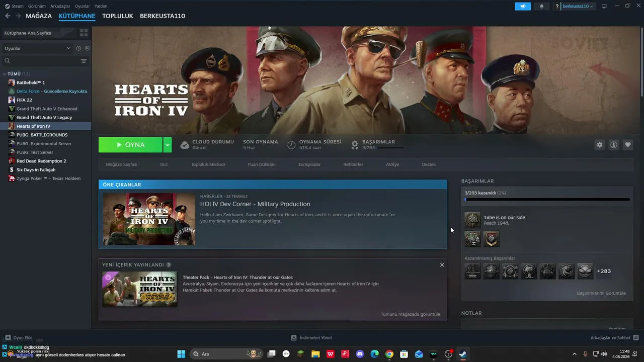Open the BERKEUSTA110 profile tab
Image resolution: width=644 pixels, height=362 pixels.
tap(163, 16)
